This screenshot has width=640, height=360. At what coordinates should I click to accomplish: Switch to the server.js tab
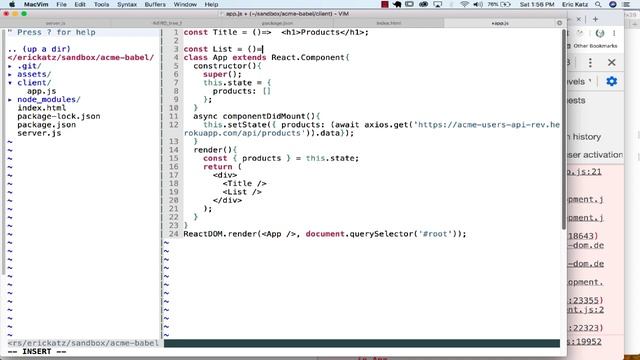point(56,23)
